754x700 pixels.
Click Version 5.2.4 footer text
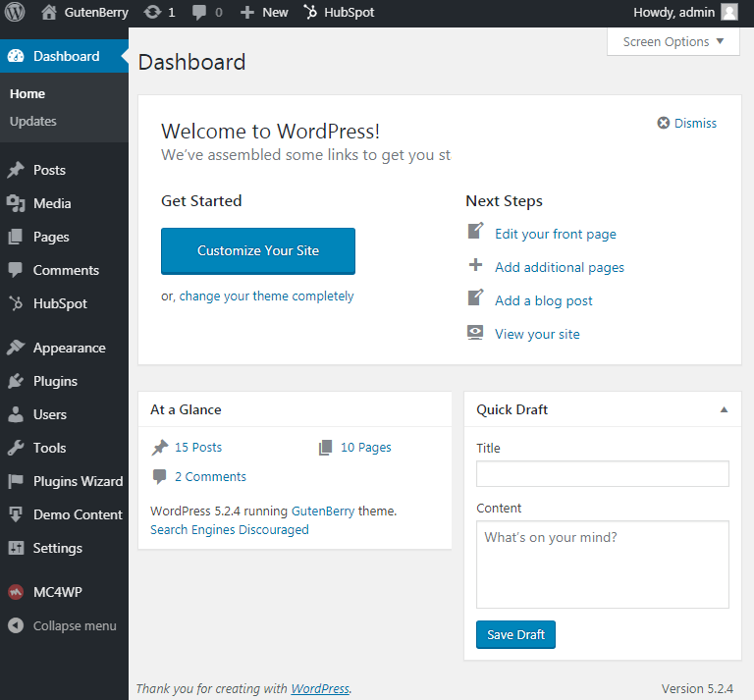pos(697,688)
